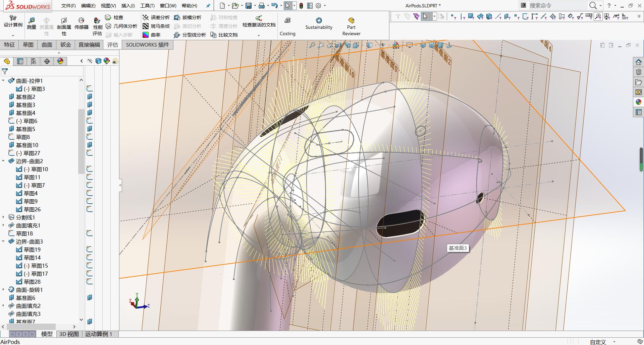This screenshot has height=345, width=644.
Task: Open Geometry Analysis (几何体分析)
Action: pos(121,26)
